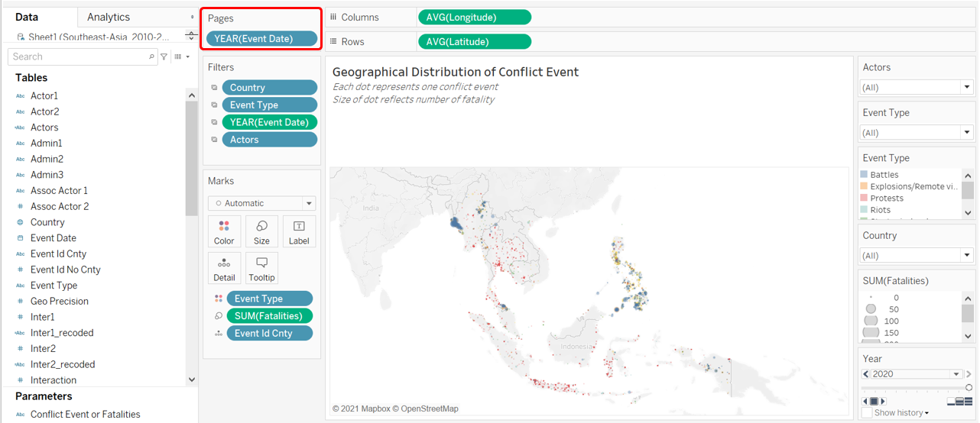Open the Label marks button
The width and height of the screenshot is (980, 423).
(x=299, y=231)
